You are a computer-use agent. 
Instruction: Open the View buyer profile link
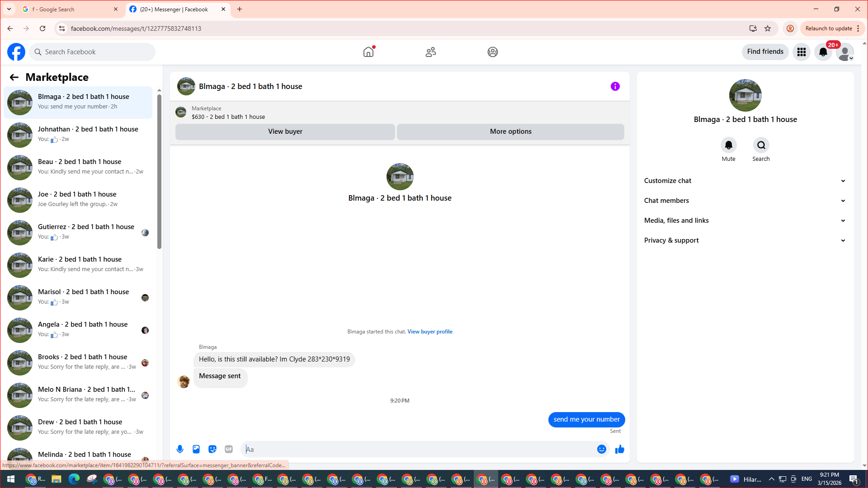coord(430,332)
